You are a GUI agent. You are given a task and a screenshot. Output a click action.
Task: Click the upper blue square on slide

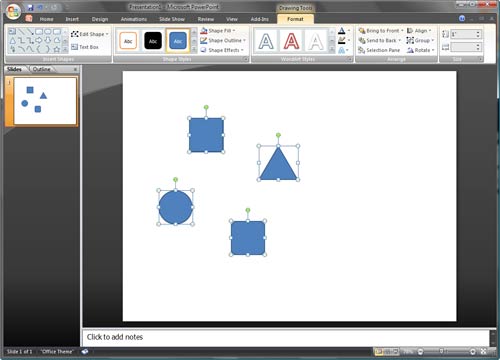206,135
